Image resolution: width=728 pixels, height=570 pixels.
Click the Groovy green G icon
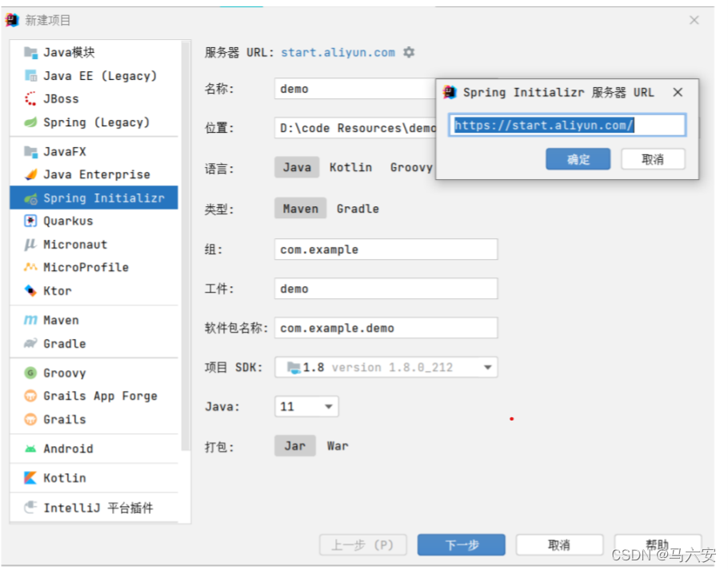[30, 373]
